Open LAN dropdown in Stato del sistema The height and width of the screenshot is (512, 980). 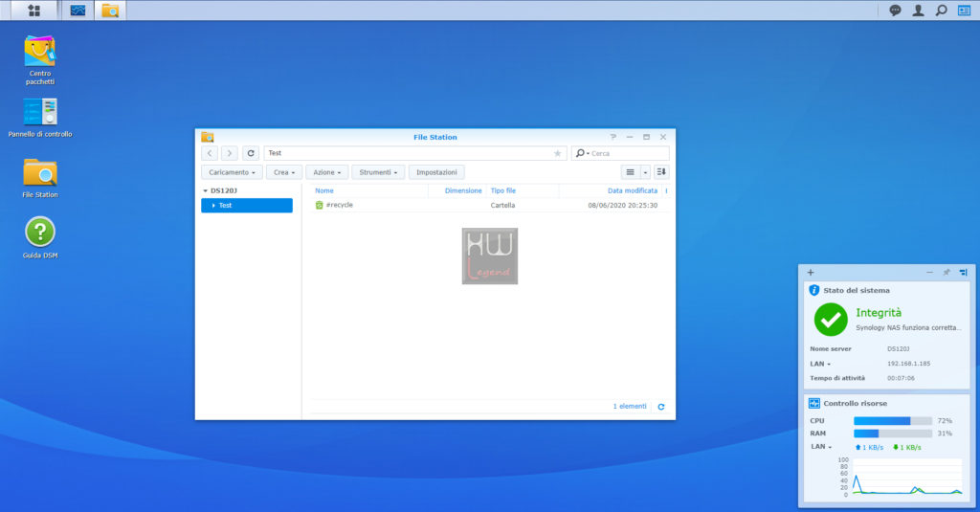(x=820, y=364)
